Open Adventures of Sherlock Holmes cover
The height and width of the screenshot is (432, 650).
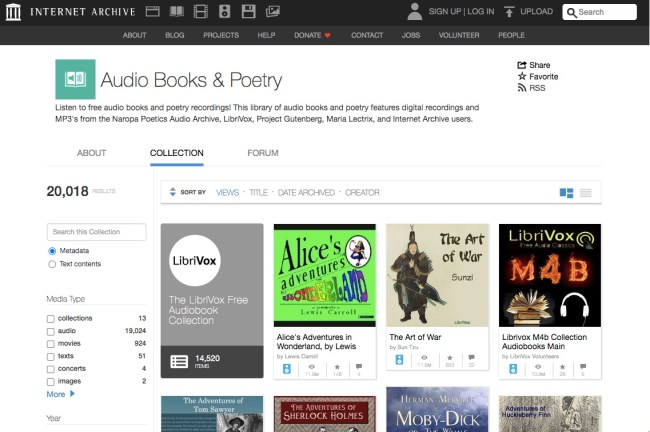(x=325, y=414)
